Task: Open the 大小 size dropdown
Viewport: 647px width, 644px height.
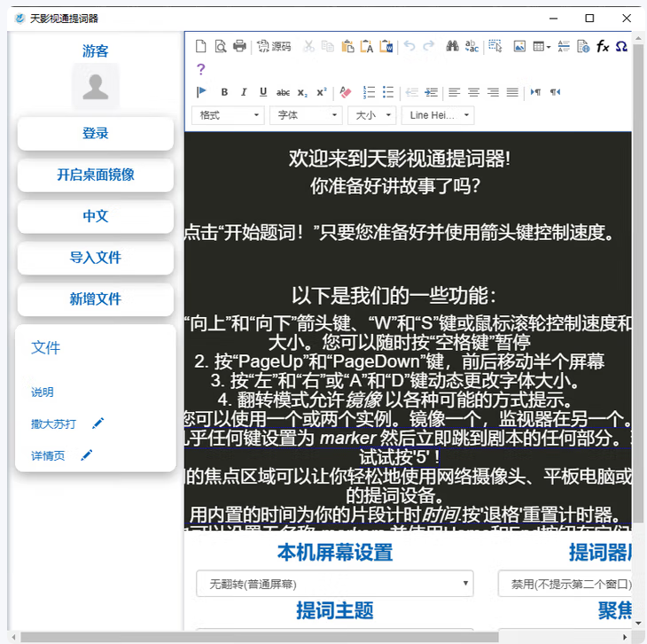Action: (372, 115)
